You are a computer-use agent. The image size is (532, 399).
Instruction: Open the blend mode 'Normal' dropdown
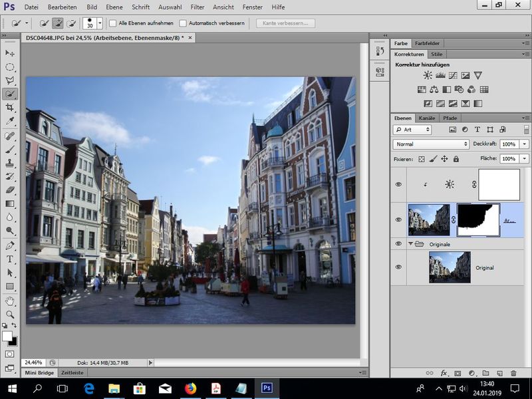431,144
